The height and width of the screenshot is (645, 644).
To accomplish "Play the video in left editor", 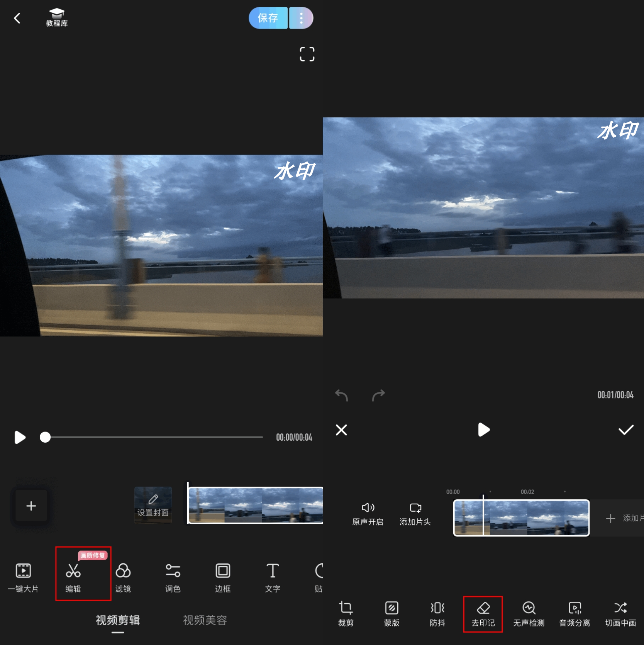I will 20,437.
